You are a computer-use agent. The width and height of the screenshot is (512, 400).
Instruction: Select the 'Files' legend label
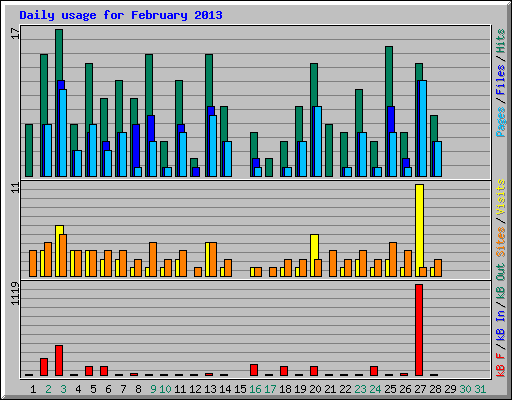[x=500, y=80]
